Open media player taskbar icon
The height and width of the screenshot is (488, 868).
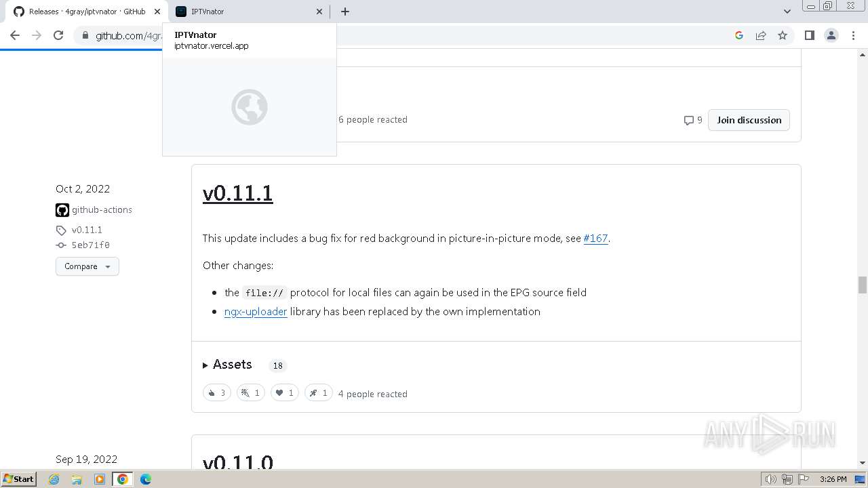coord(100,479)
